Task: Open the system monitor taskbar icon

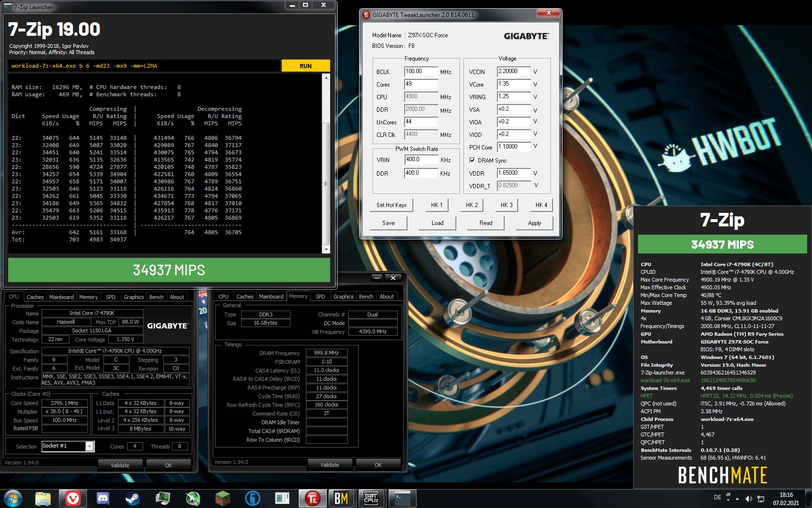Action: tap(163, 498)
